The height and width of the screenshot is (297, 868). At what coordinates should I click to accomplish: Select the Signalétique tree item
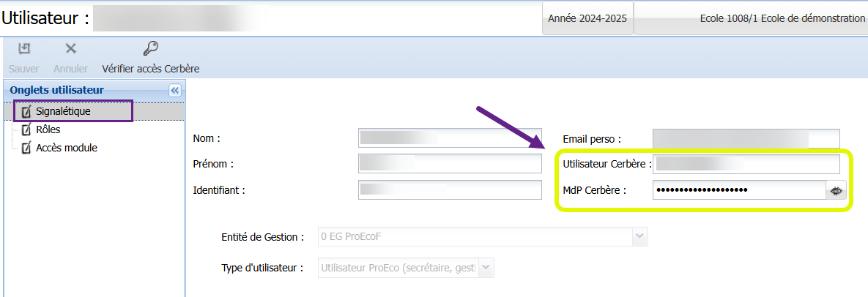[x=62, y=111]
